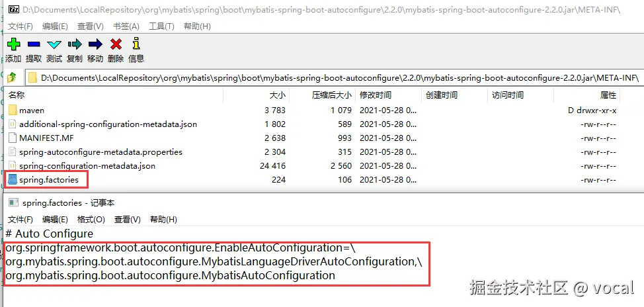The image size is (644, 307).
Task: Click the red Delete (删除) X icon
Action: coord(116,44)
